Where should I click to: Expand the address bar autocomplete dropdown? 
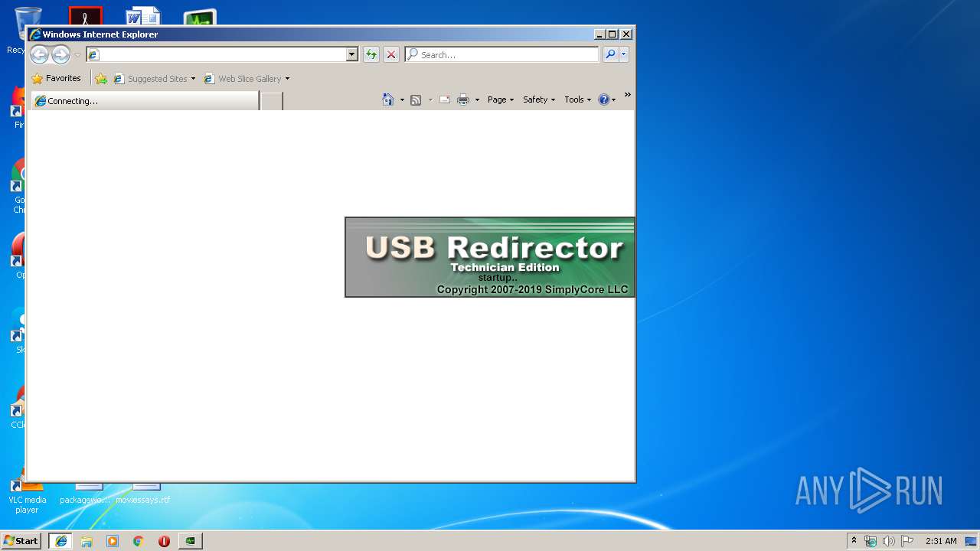pos(352,54)
